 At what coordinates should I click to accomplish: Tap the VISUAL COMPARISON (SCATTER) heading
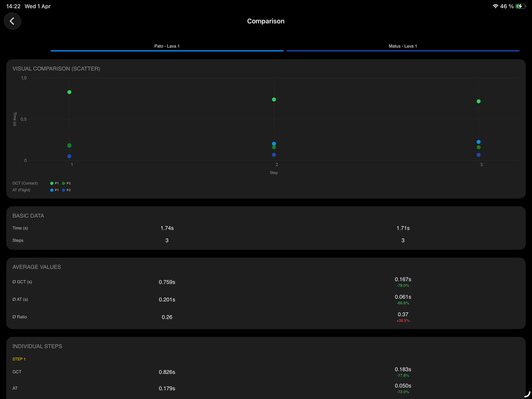coord(56,69)
